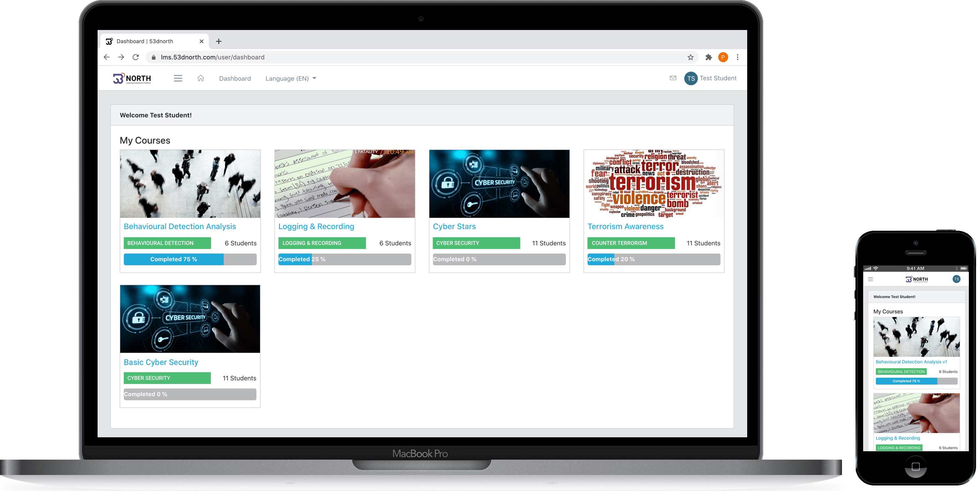This screenshot has height=491, width=980.
Task: Open the Terrorism Awareness course link
Action: [625, 226]
